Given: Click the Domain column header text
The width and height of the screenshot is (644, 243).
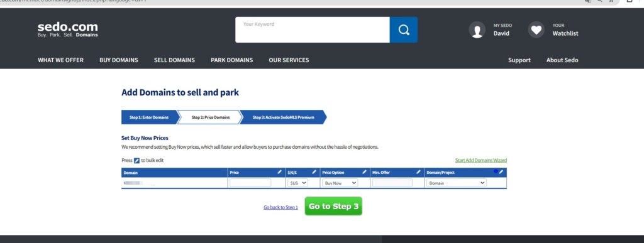Looking at the screenshot, I should (130, 173).
